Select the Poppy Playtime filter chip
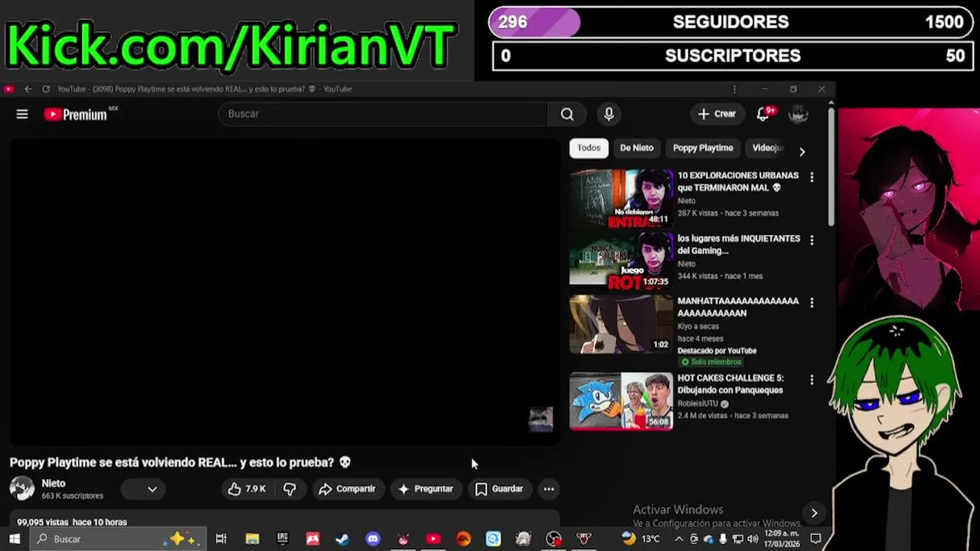This screenshot has height=551, width=980. point(703,148)
